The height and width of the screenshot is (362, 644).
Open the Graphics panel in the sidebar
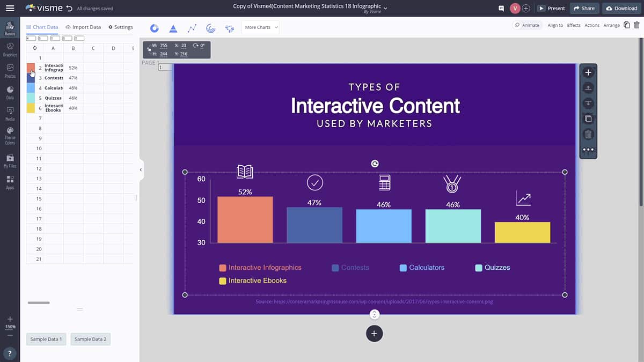pos(9,49)
